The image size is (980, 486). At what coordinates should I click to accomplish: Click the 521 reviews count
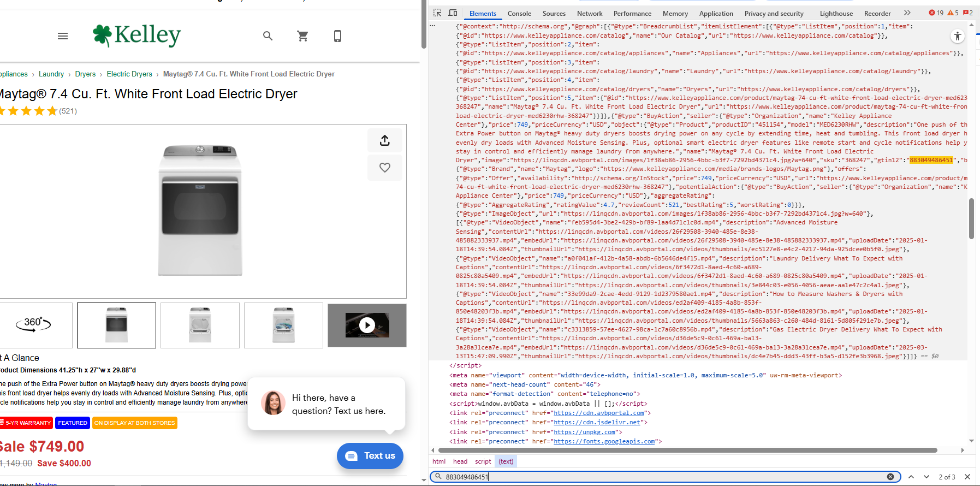tap(68, 111)
